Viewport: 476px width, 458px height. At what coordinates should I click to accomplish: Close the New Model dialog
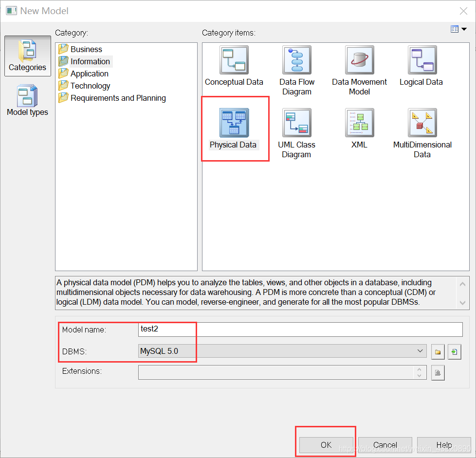coord(463,11)
